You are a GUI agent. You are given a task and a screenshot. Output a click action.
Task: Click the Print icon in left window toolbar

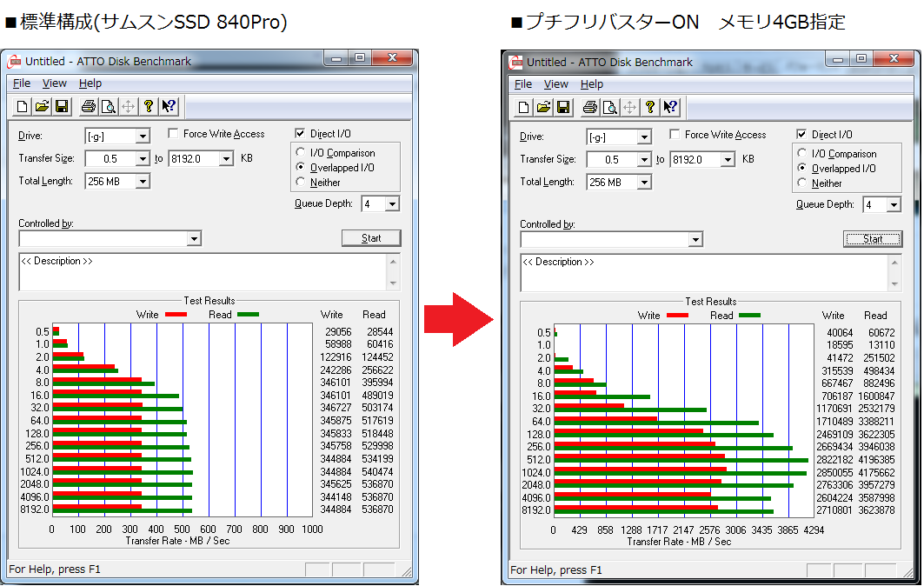click(x=88, y=106)
